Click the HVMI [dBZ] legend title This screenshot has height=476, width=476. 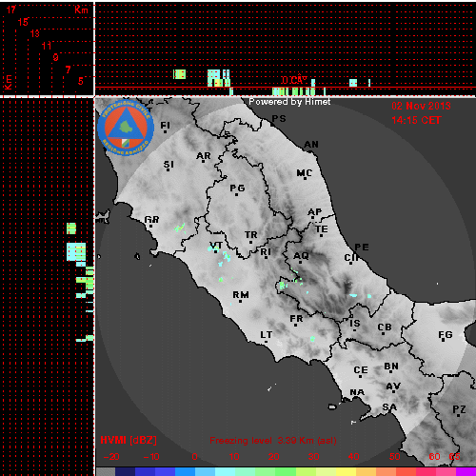click(x=129, y=440)
